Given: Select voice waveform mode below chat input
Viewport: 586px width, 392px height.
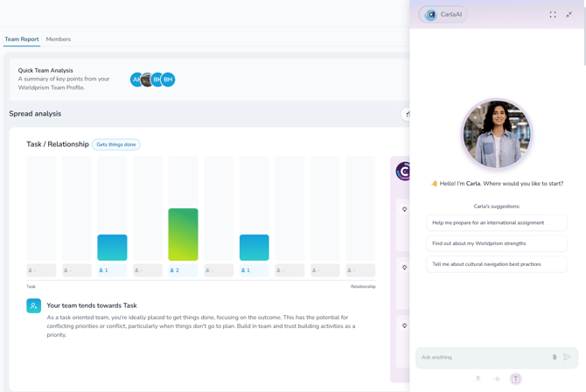Looking at the screenshot, I should click(497, 379).
